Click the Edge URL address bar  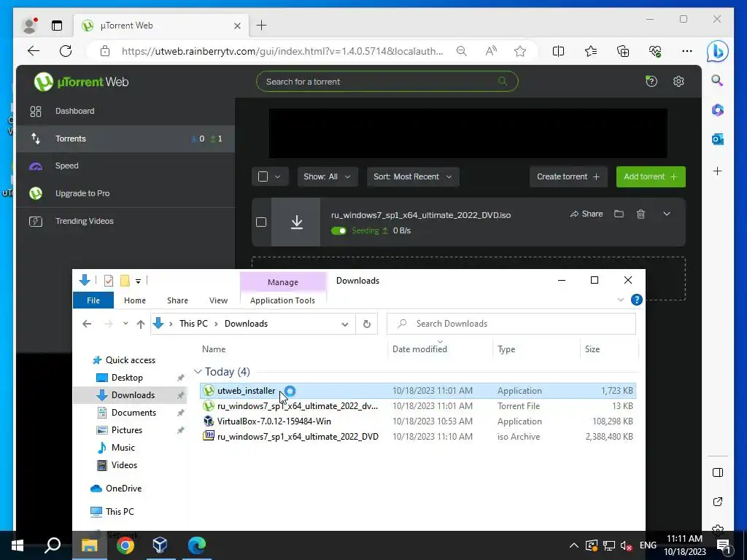(x=282, y=51)
